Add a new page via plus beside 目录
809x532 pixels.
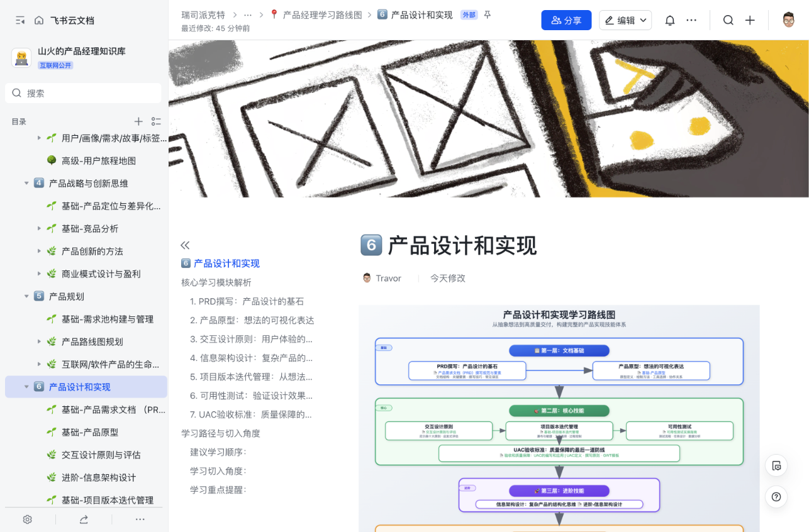click(138, 121)
